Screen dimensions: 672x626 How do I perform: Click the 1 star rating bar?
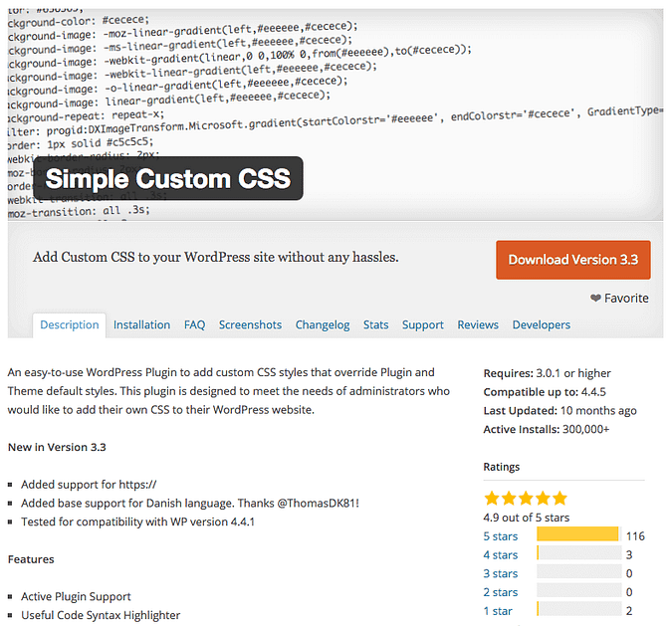tap(578, 609)
